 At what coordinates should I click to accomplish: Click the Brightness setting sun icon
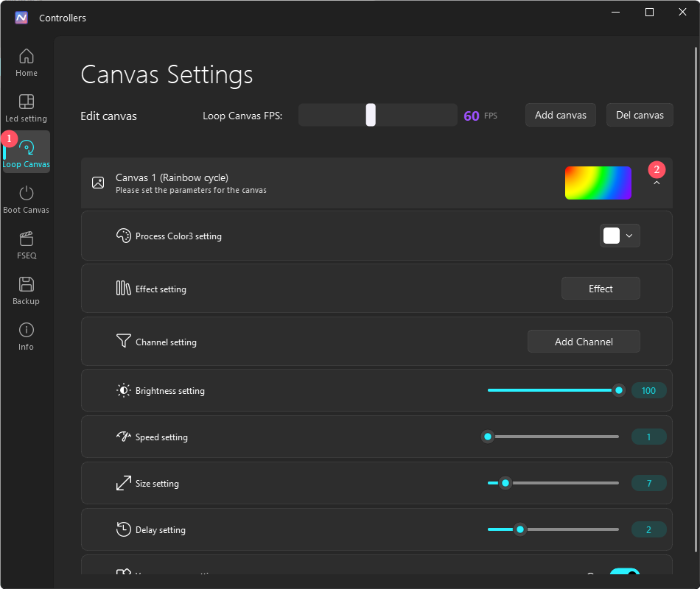(123, 390)
